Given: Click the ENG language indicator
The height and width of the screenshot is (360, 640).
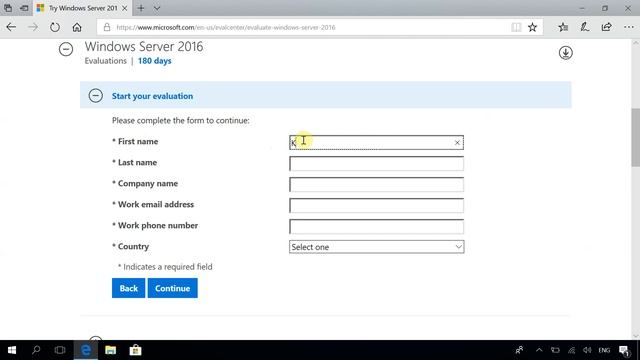Looking at the screenshot, I should (604, 350).
